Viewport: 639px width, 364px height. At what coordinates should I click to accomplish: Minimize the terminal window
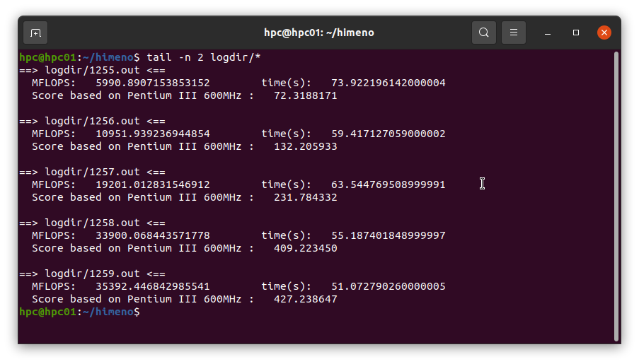click(548, 33)
